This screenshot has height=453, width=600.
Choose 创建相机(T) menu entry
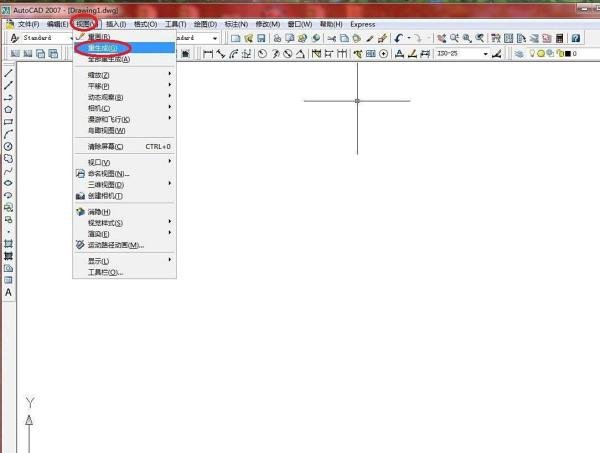point(124,196)
